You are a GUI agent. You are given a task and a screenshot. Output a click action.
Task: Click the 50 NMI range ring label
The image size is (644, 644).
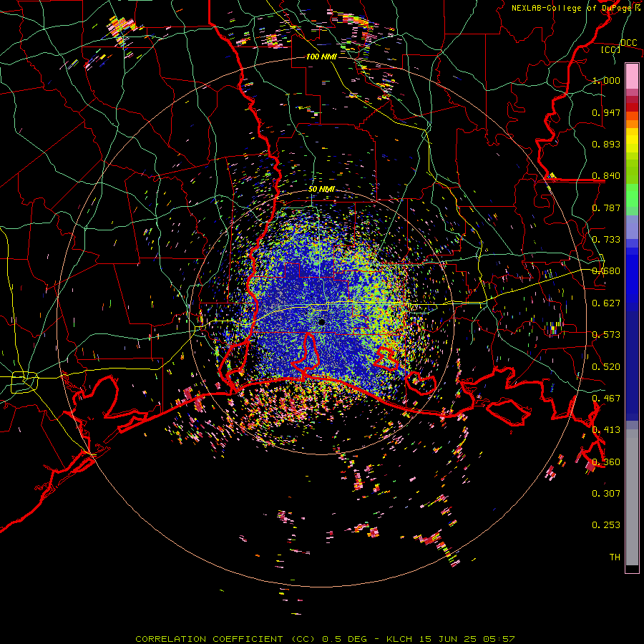pyautogui.click(x=321, y=190)
